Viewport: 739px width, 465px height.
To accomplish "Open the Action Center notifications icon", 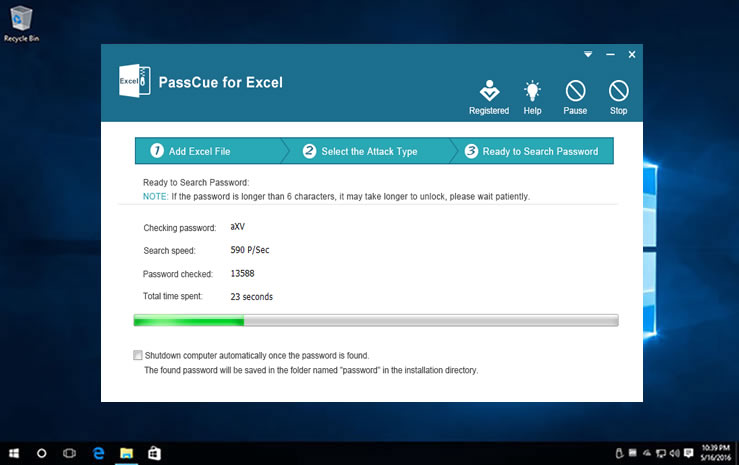I will click(x=689, y=453).
